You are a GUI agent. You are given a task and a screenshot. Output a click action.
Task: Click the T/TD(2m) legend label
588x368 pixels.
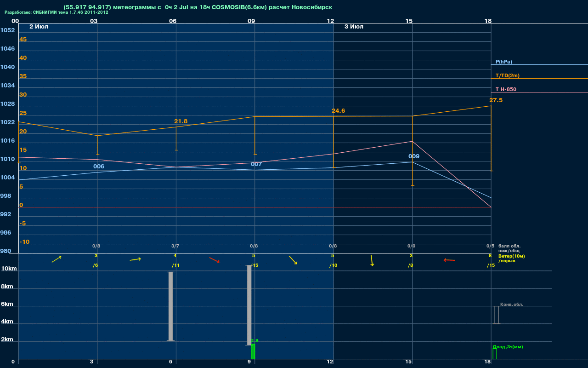pos(507,75)
